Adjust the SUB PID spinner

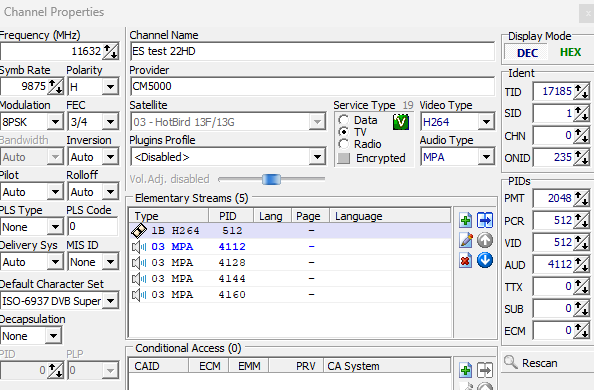tap(581, 309)
